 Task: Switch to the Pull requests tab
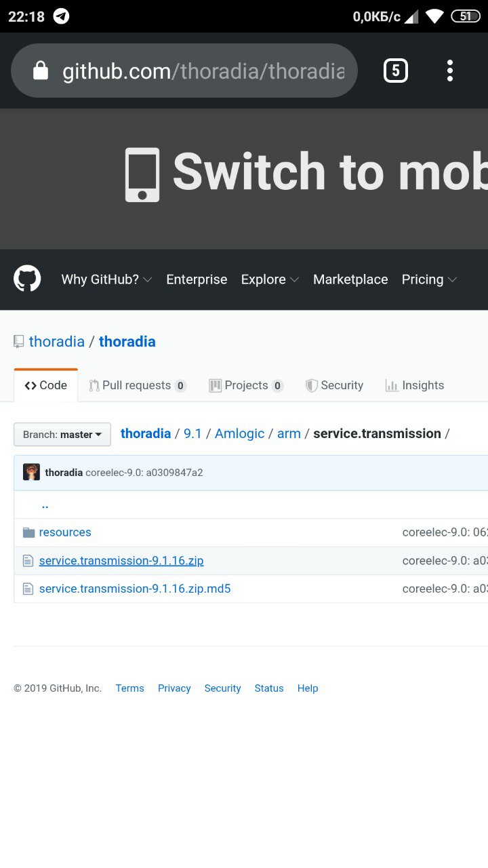(138, 385)
